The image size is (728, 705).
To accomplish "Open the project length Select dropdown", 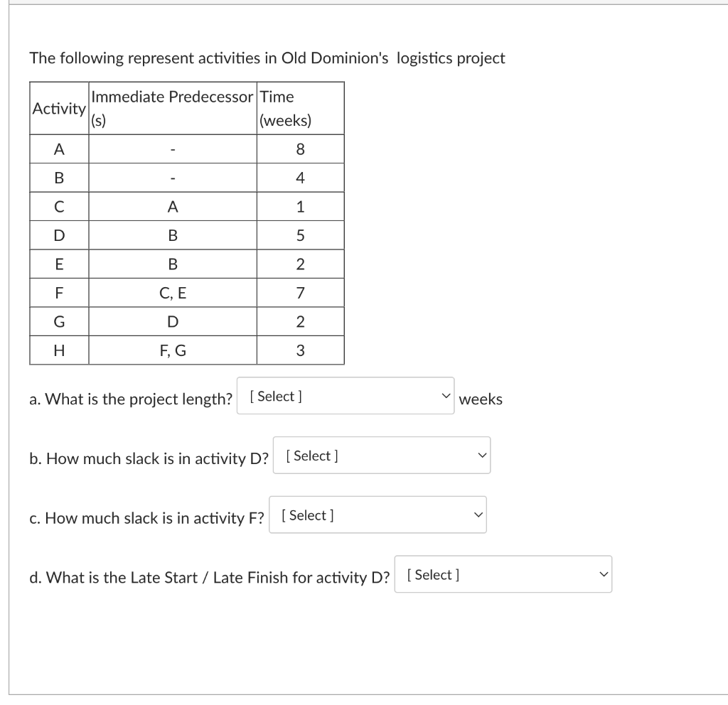I will 345,397.
